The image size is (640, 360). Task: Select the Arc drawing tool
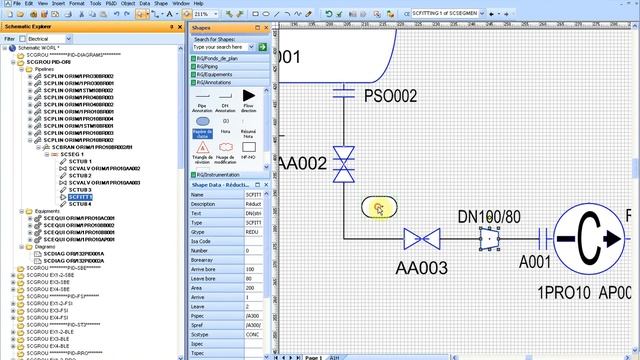[287, 14]
